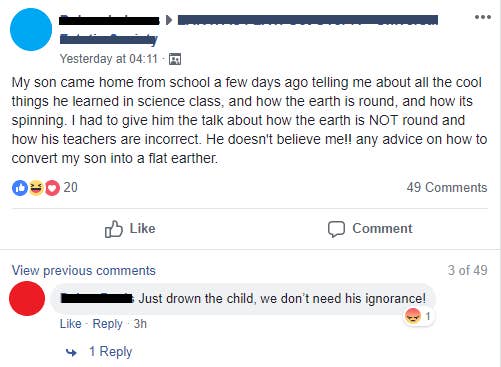Like the drown the child comment
501x367 pixels.
(x=71, y=324)
